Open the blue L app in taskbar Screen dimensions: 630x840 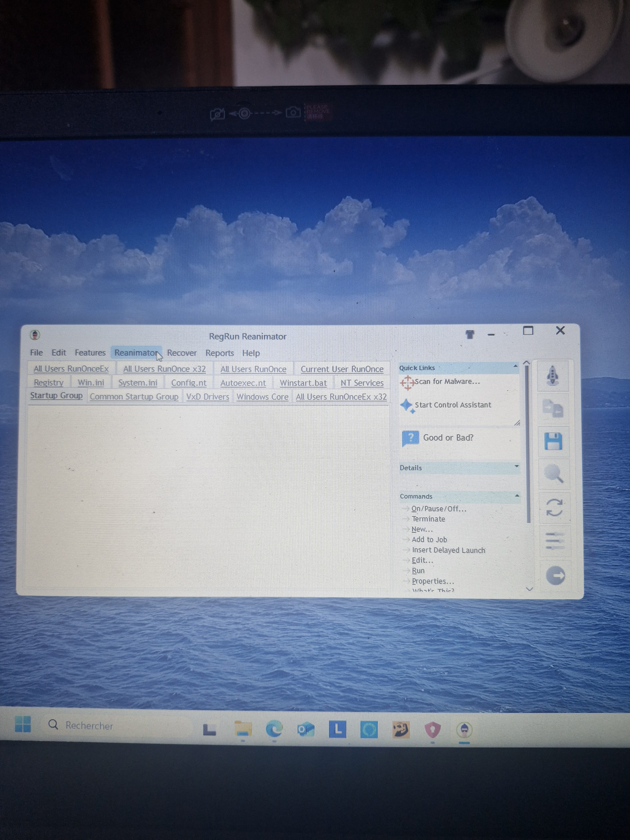coord(338,729)
